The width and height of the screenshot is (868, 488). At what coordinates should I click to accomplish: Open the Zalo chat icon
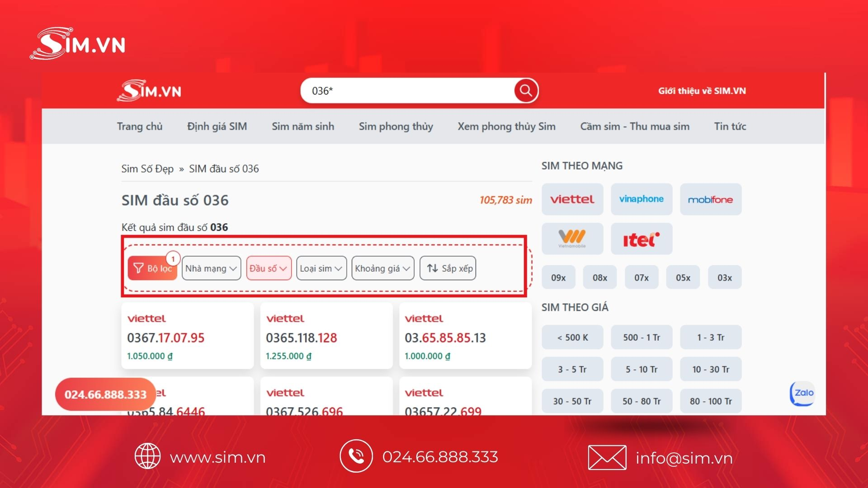tap(802, 393)
